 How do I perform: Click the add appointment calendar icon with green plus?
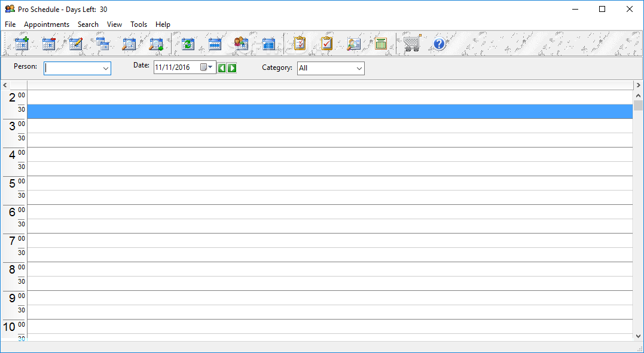tap(22, 44)
